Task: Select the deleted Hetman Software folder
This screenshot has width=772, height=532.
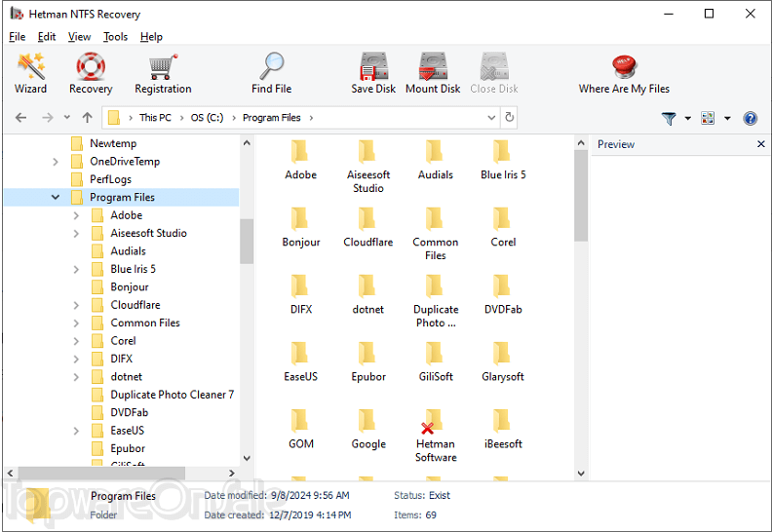Action: coord(436,435)
